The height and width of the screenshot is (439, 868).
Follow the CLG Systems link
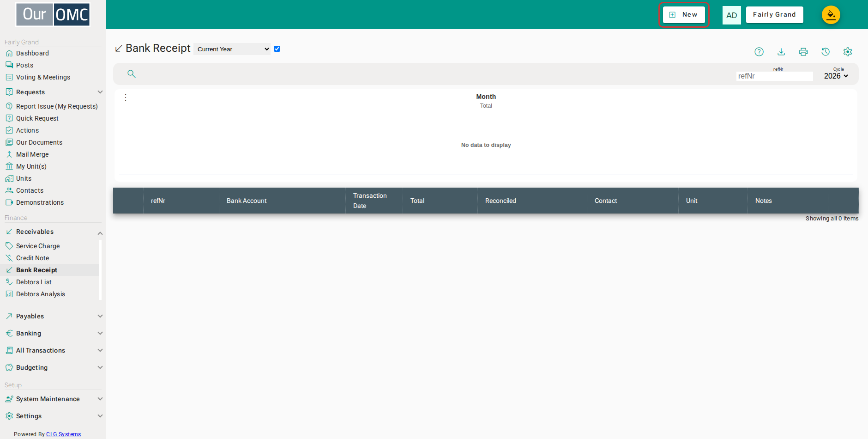pyautogui.click(x=63, y=434)
